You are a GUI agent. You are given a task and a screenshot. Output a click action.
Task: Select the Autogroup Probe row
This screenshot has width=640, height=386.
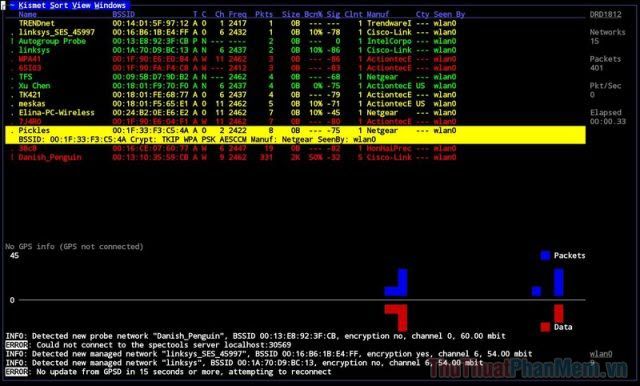(296, 41)
